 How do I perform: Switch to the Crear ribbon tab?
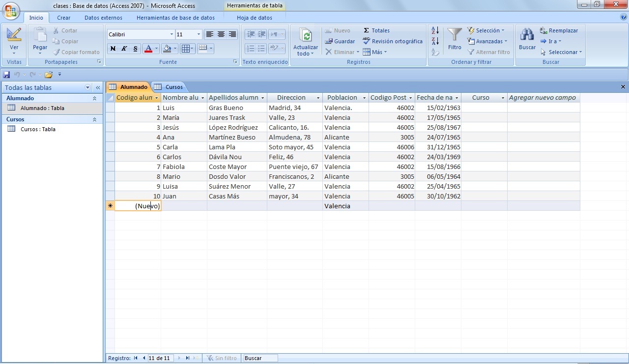(63, 17)
